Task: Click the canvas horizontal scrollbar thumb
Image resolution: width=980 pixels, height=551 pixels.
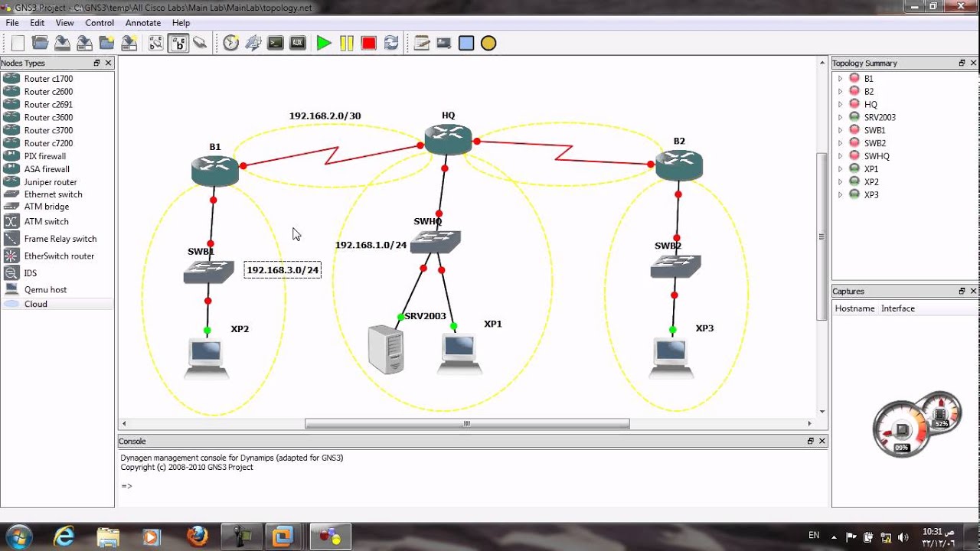Action: [467, 423]
